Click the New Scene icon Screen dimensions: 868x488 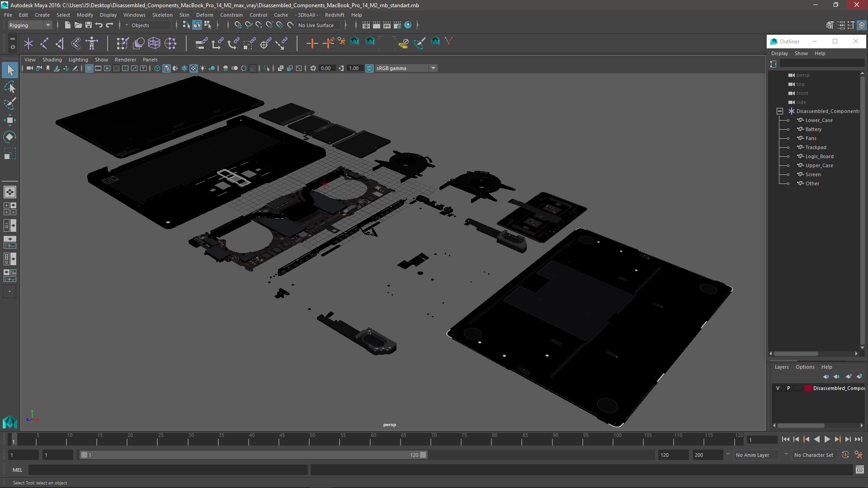point(68,25)
